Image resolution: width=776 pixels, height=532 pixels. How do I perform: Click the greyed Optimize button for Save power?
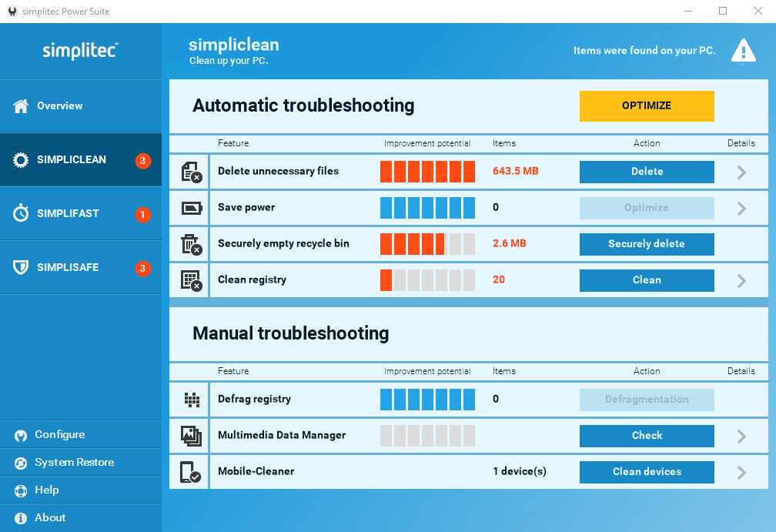tap(647, 208)
